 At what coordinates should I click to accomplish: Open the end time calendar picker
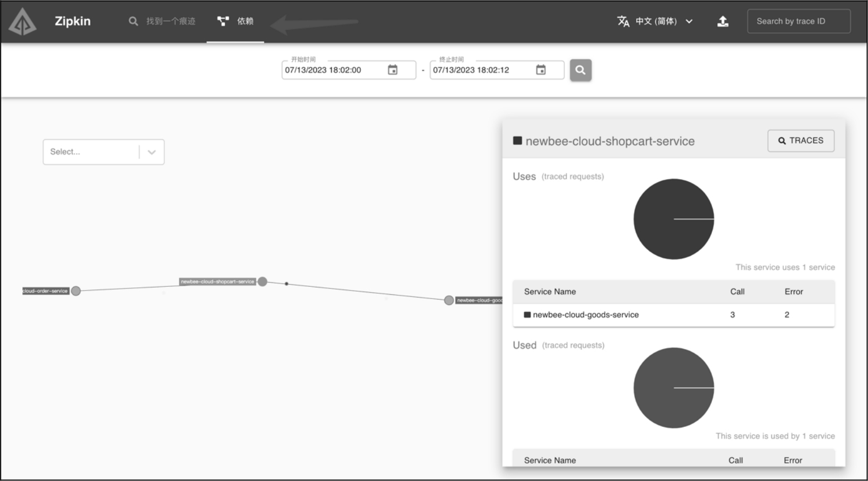click(x=541, y=70)
